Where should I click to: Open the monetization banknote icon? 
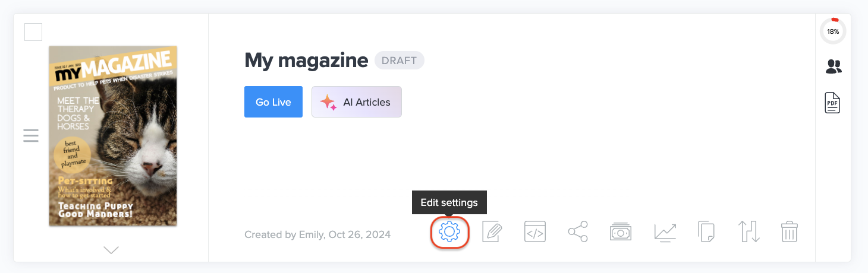pyautogui.click(x=620, y=231)
